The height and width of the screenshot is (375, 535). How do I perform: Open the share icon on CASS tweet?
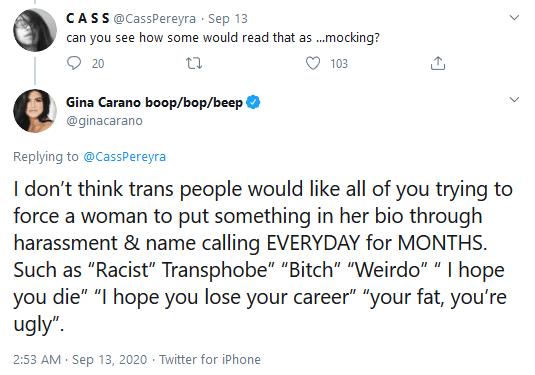(x=438, y=63)
